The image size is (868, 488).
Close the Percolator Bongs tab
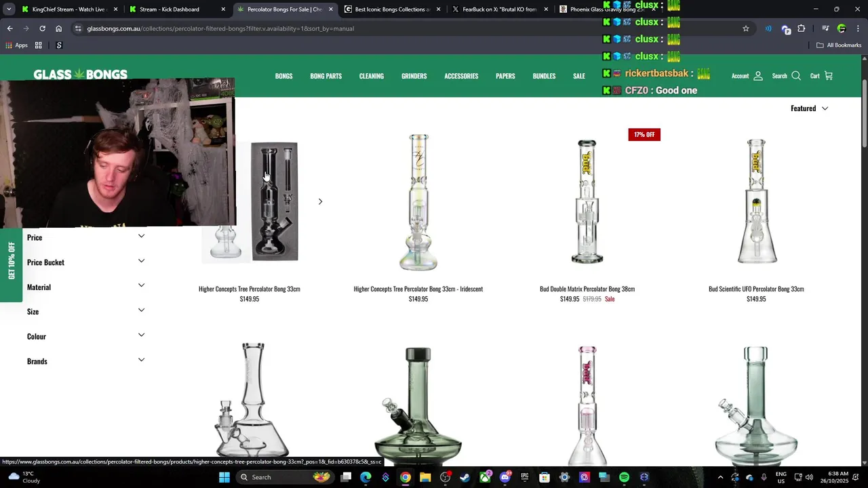coord(331,9)
